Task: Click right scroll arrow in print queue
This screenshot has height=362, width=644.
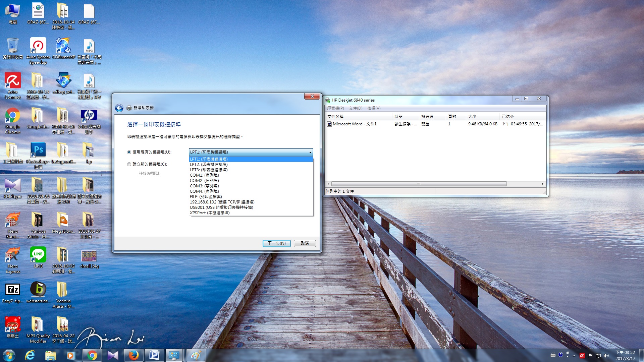Action: tap(543, 184)
